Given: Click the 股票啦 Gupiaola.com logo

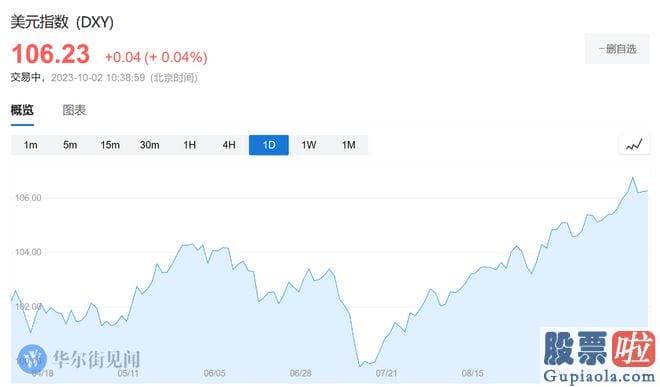Looking at the screenshot, I should pos(599,355).
